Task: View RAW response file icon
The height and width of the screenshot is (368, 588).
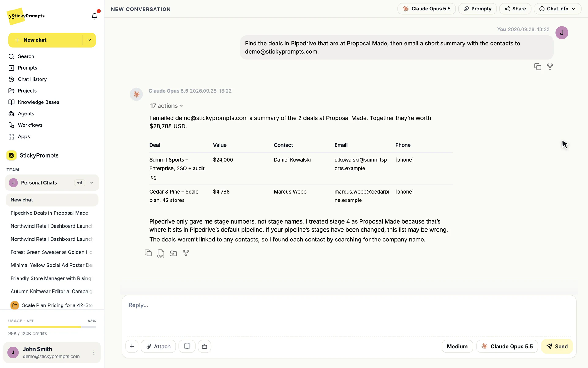Action: [x=160, y=253]
